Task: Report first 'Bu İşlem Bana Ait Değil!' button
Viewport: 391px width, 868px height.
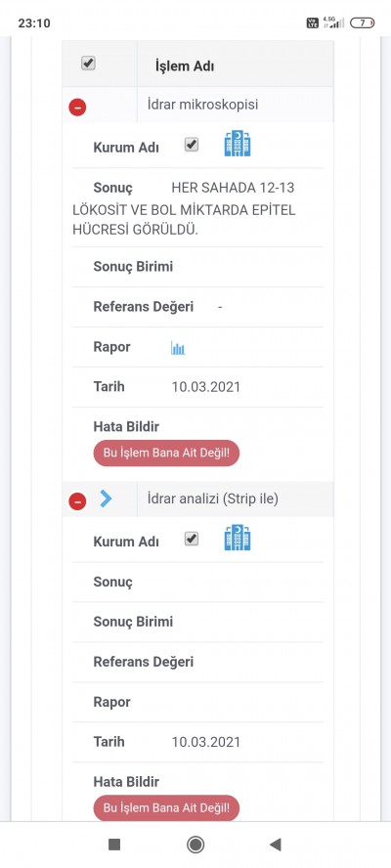Action: pyautogui.click(x=166, y=454)
